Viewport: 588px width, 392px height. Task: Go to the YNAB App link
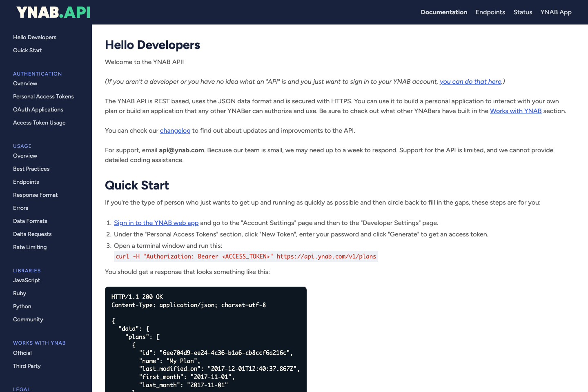click(556, 12)
